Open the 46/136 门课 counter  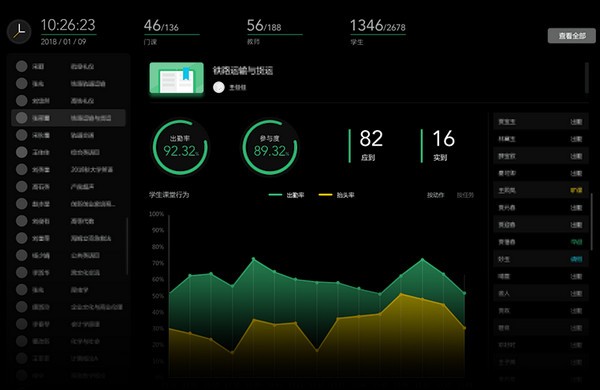click(x=171, y=32)
